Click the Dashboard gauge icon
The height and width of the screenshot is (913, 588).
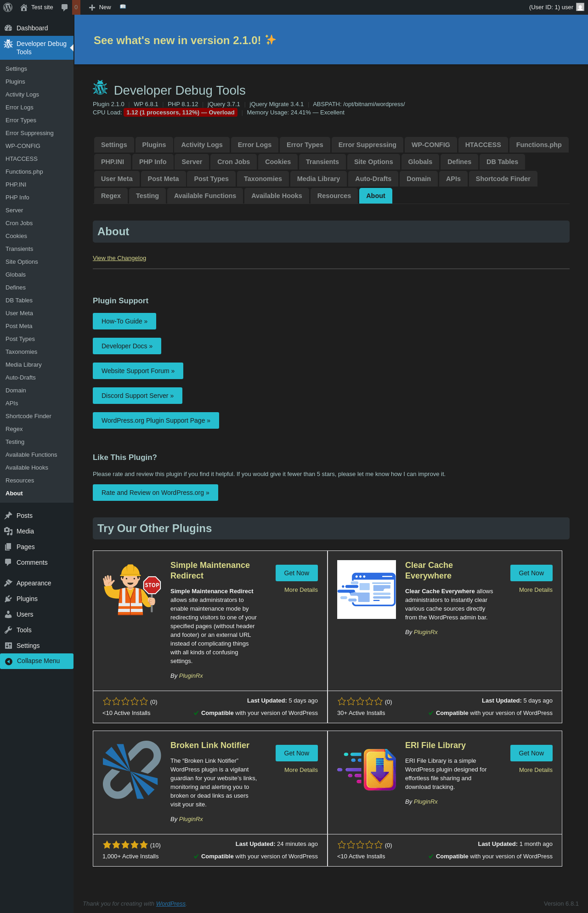8,28
